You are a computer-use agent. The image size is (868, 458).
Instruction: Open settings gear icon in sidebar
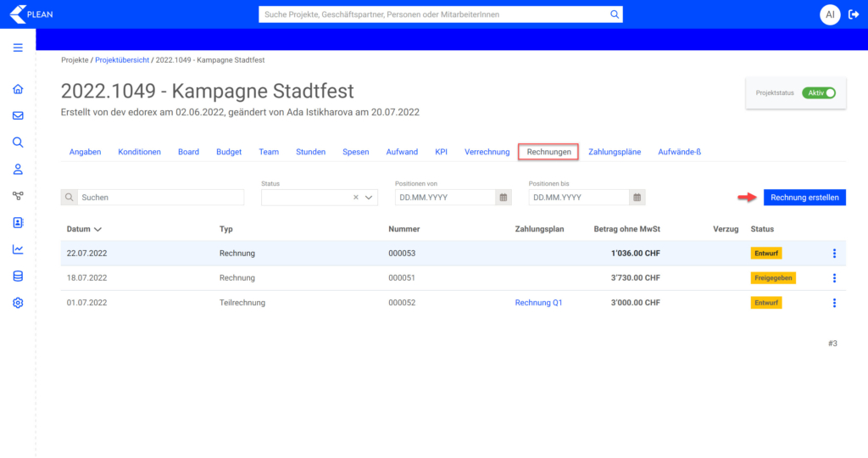(18, 303)
